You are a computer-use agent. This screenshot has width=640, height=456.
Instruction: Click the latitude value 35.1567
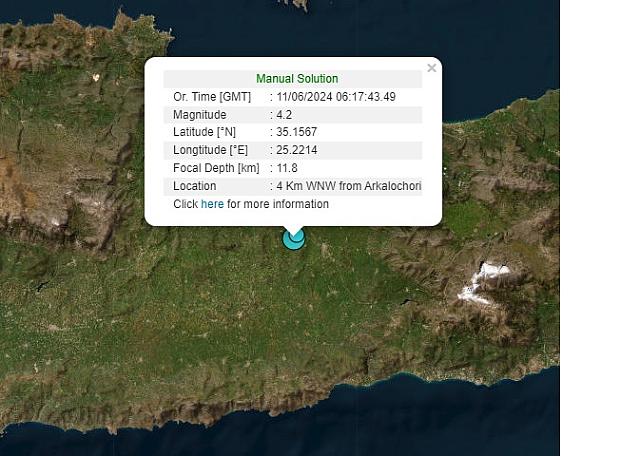[x=297, y=132]
